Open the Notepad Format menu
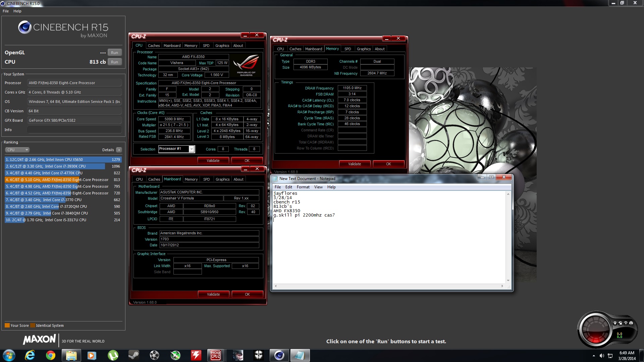644x362 pixels. tap(303, 187)
